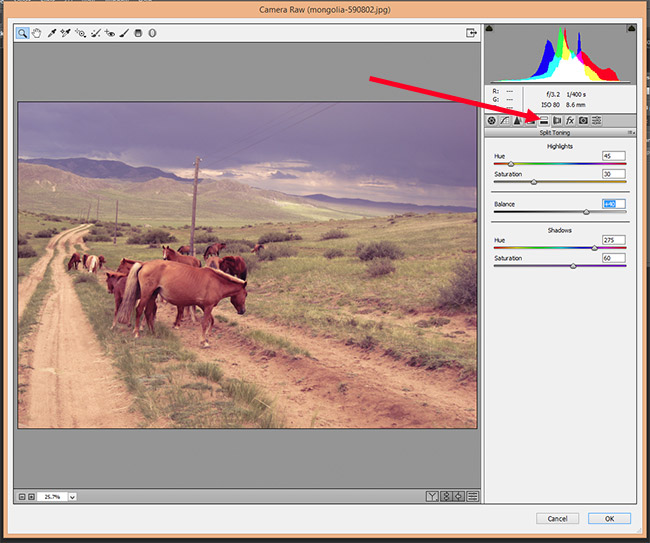Image resolution: width=650 pixels, height=543 pixels.
Task: Open the Basic panel tab
Action: click(492, 121)
